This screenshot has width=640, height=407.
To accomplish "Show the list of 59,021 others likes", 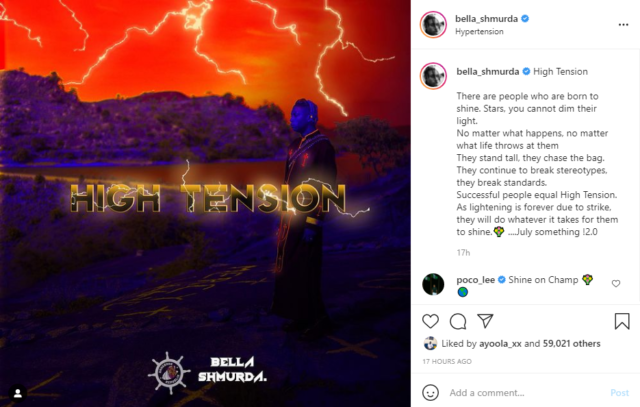I will 571,344.
